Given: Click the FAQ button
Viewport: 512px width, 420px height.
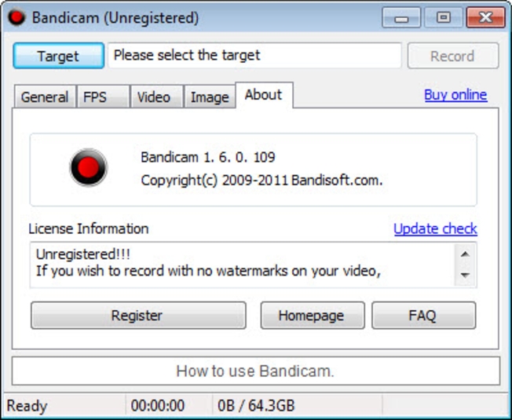Looking at the screenshot, I should click(x=422, y=316).
